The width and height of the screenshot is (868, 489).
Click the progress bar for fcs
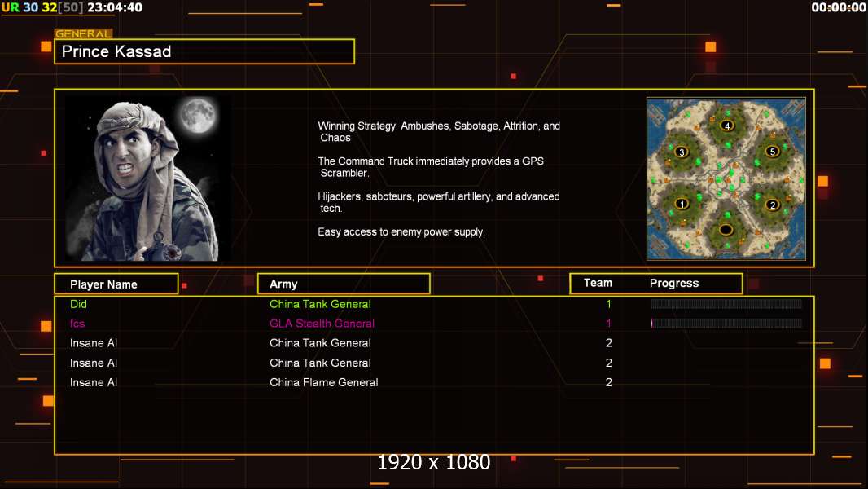tap(726, 324)
